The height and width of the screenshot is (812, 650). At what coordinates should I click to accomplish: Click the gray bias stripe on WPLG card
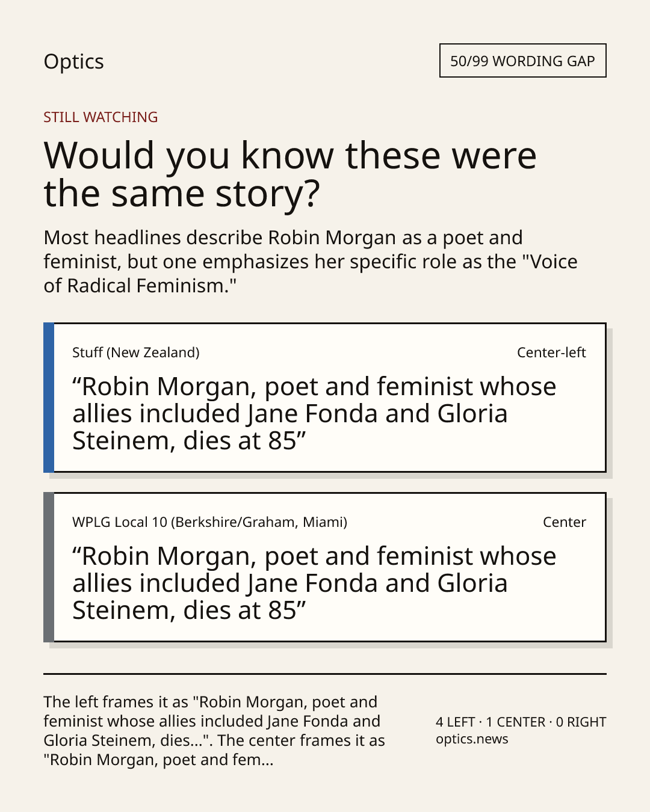(49, 567)
